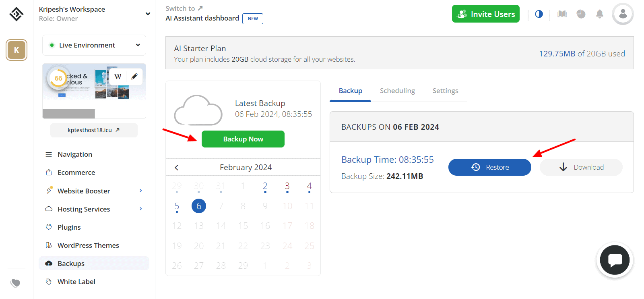Viewport: 644px width, 299px height.
Task: Open the user profile avatar
Action: pyautogui.click(x=623, y=14)
